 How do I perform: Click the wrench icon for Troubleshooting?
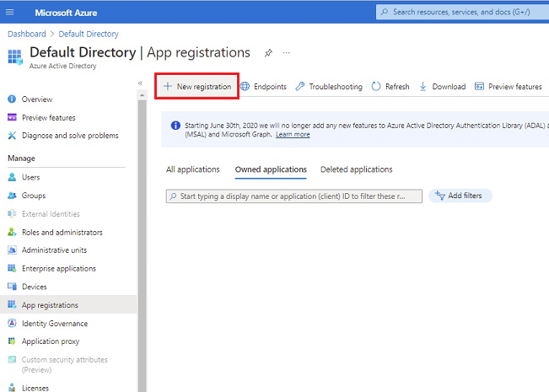click(299, 86)
